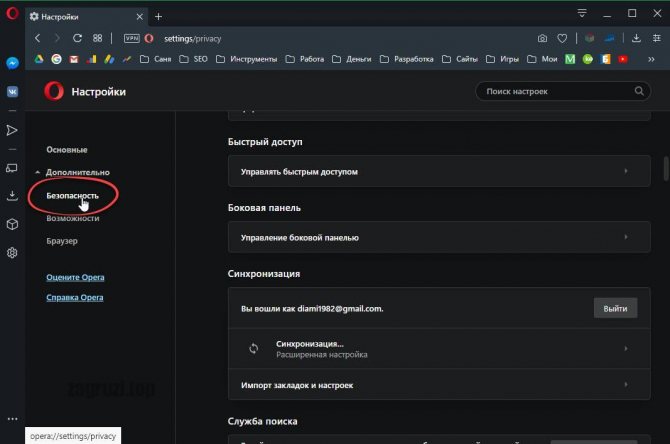Open the SEO bookmarks folder
The width and height of the screenshot is (670, 444).
193,59
